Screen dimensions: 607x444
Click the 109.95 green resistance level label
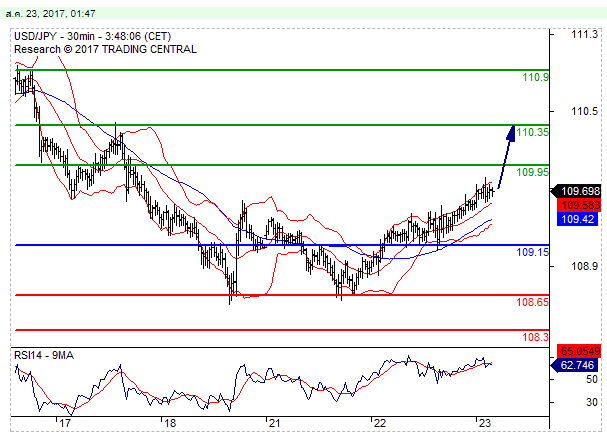(x=532, y=172)
